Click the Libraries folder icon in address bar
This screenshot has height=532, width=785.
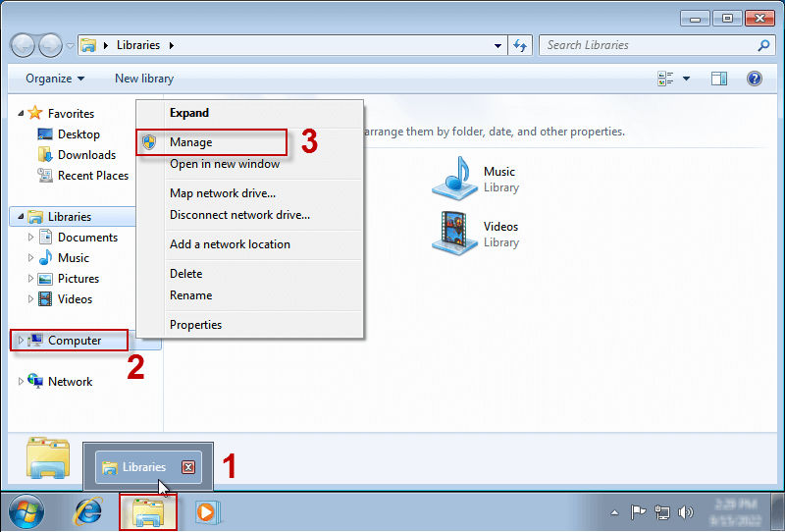tap(88, 45)
